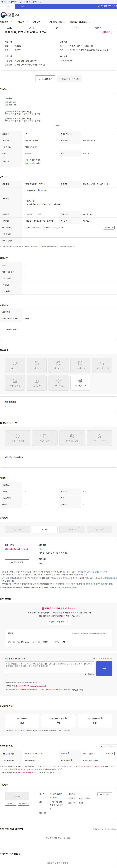This screenshot has height=868, width=117.
Task: Click the 모성보호시설 welfare icon
Action: [x=58, y=383]
